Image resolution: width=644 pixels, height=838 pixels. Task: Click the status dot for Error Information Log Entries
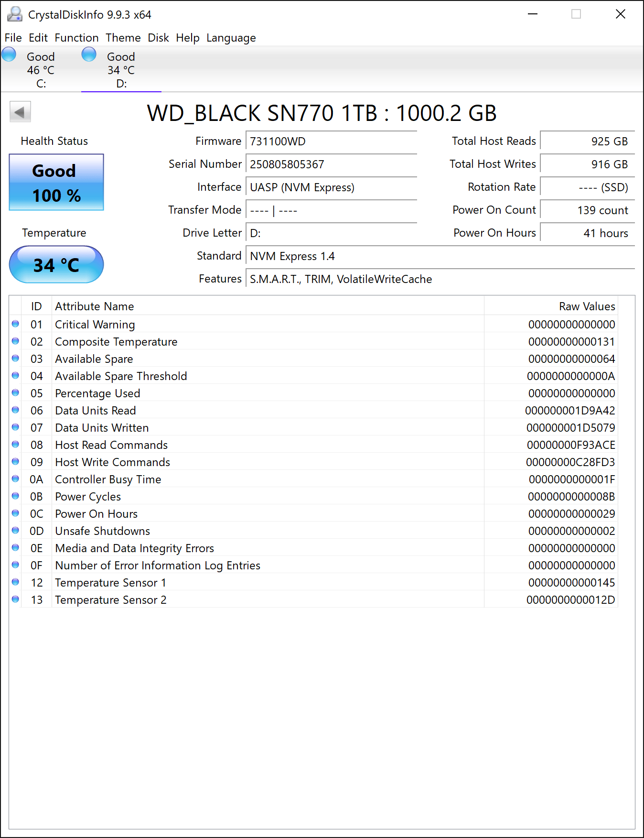(15, 565)
